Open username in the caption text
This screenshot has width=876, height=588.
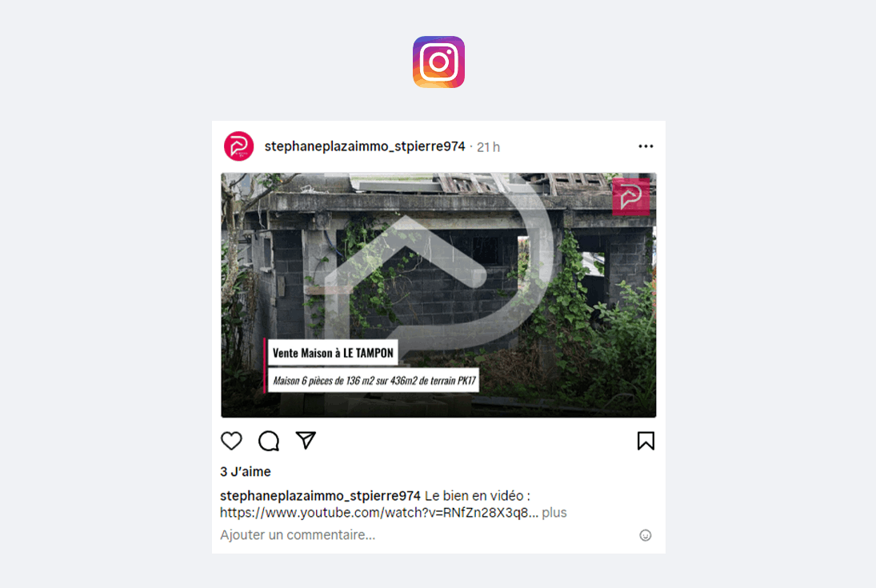320,496
